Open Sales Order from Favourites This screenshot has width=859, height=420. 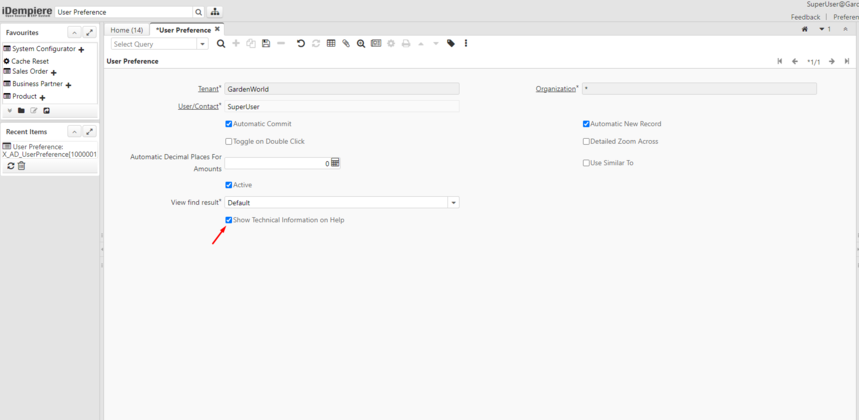pos(30,72)
